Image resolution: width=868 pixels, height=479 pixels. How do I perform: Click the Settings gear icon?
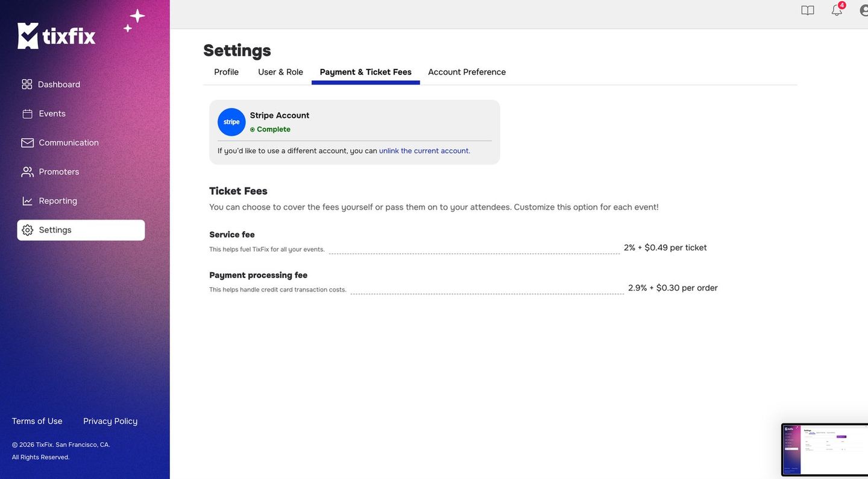click(x=27, y=230)
